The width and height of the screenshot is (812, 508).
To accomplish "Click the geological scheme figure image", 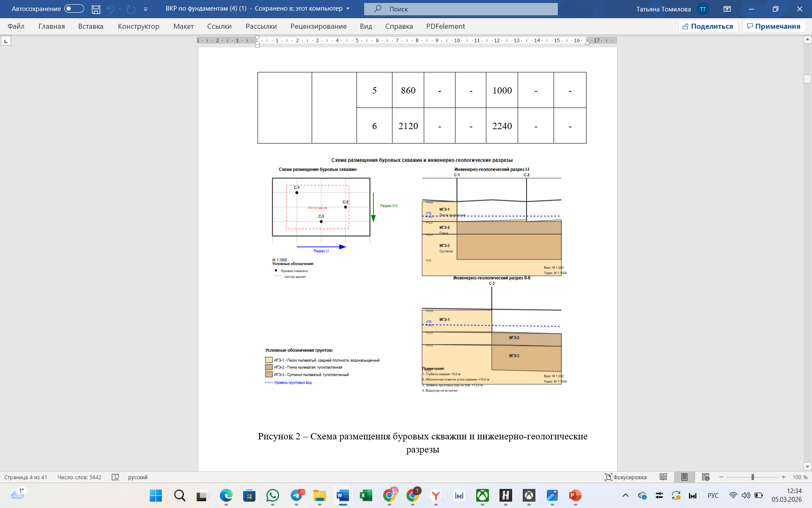I will click(422, 275).
